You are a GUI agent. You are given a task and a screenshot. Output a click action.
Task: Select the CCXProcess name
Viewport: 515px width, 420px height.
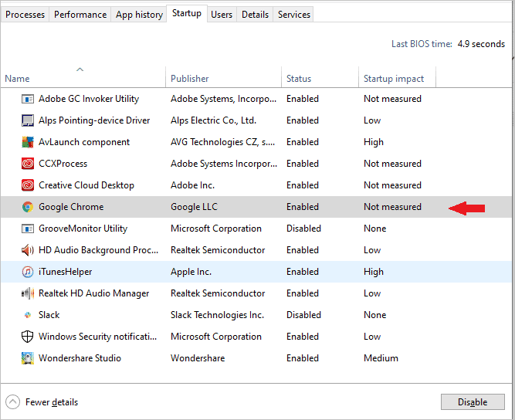pos(63,164)
